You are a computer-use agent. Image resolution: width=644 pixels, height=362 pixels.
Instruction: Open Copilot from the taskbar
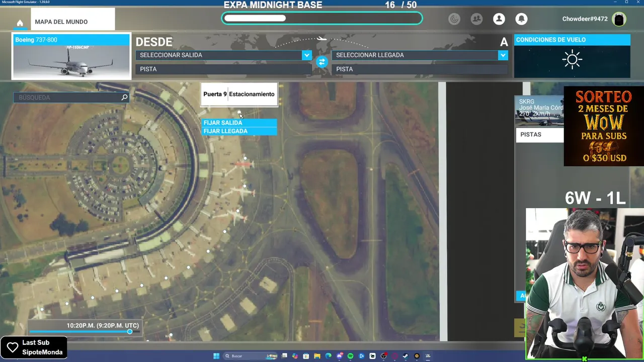click(295, 356)
